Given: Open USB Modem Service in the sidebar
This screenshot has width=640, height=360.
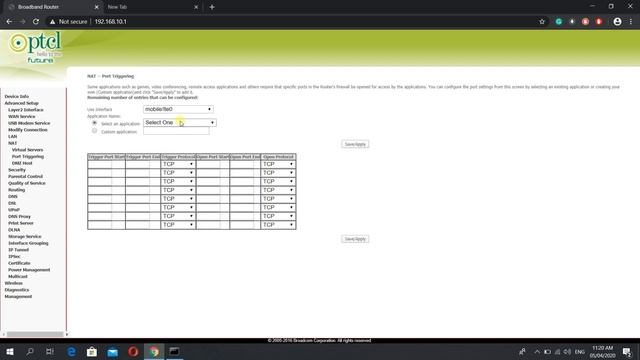Looking at the screenshot, I should point(29,123).
